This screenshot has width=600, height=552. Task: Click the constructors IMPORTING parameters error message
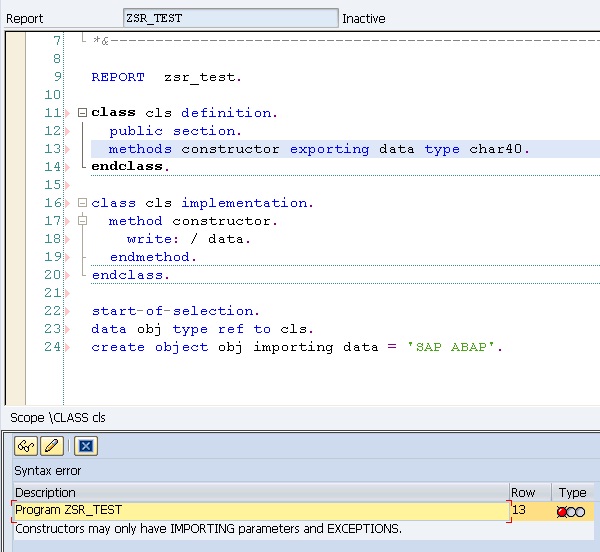[208, 528]
